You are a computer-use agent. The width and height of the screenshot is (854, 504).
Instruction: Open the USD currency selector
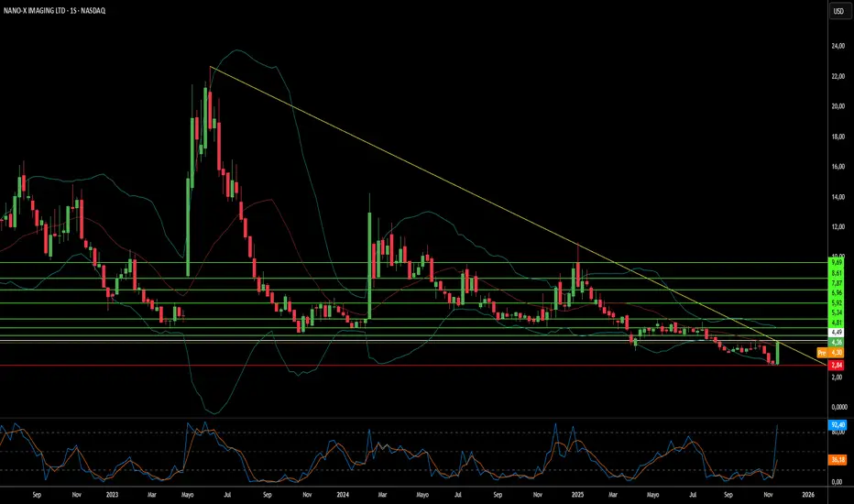pos(838,11)
